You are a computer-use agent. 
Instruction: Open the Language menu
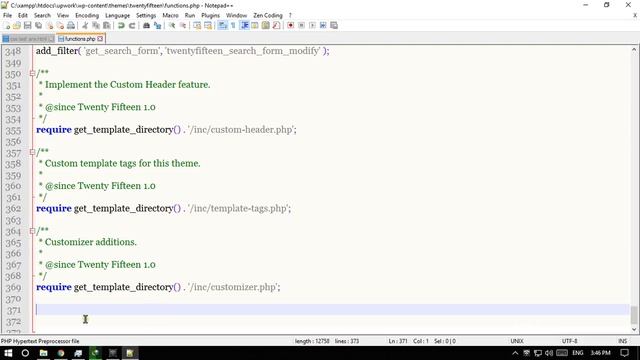(x=117, y=15)
